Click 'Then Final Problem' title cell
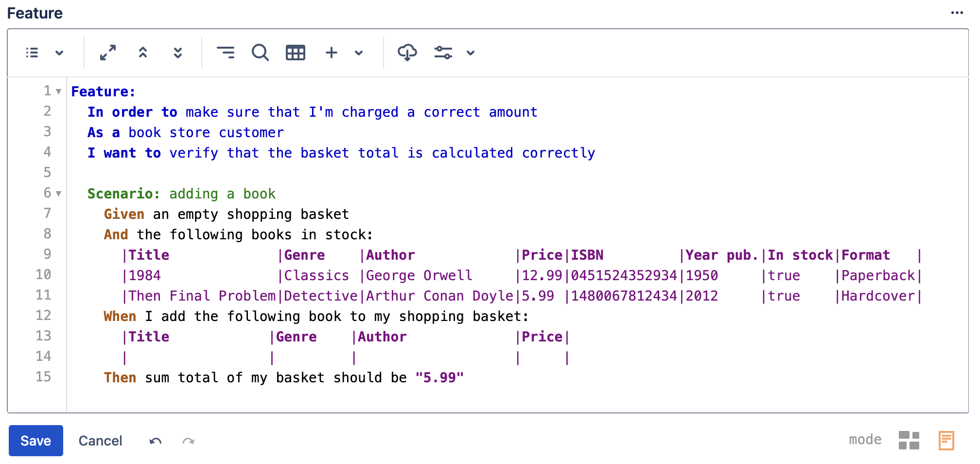980x464 pixels. point(202,296)
